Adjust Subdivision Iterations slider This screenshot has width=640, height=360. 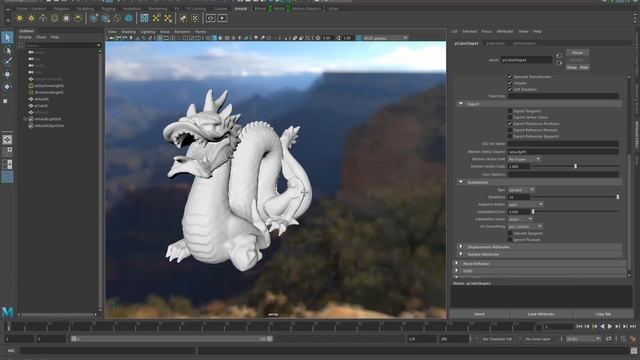[617, 197]
